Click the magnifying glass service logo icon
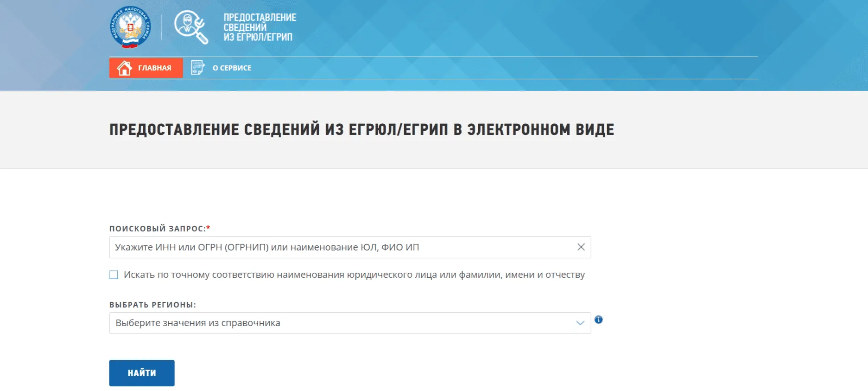Screen dimensions: 868x391 coord(191,27)
